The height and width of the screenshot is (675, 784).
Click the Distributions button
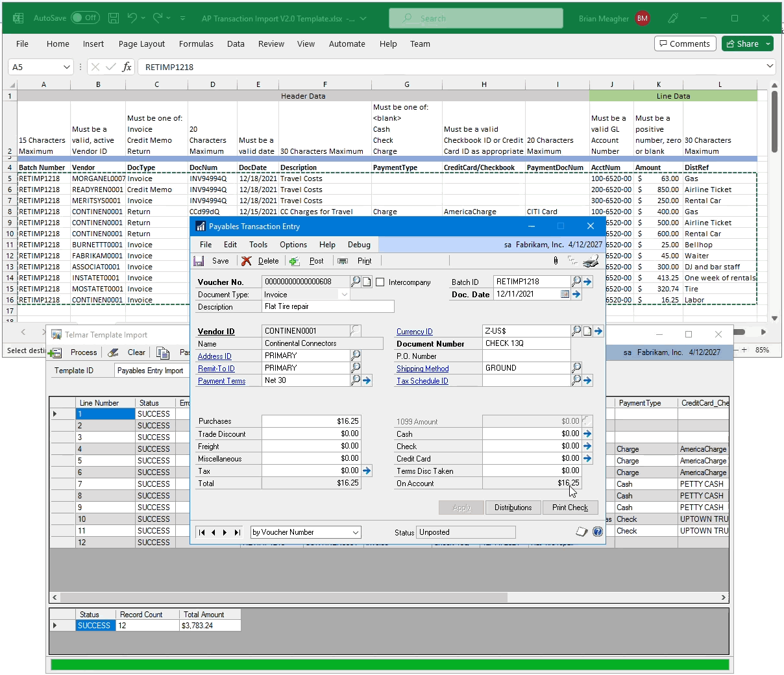coord(513,507)
